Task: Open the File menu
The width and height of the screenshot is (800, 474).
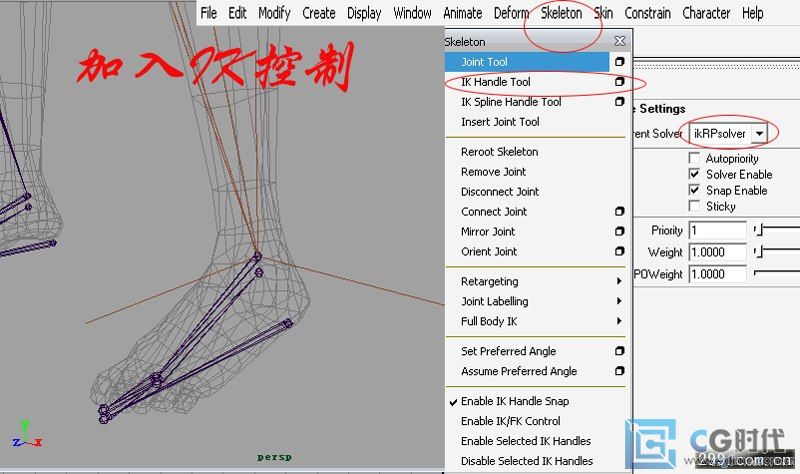Action: pos(208,13)
